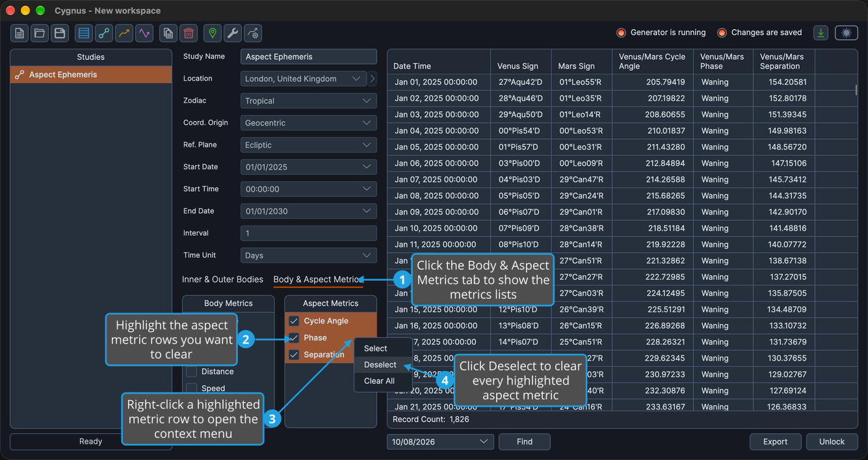Click the chart with gear icon
The image size is (868, 460).
[253, 33]
